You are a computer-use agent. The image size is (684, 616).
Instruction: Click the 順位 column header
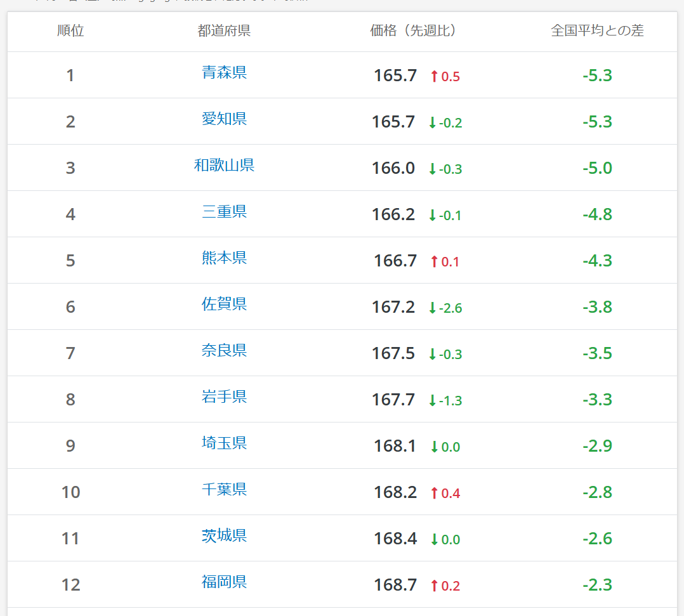70,30
